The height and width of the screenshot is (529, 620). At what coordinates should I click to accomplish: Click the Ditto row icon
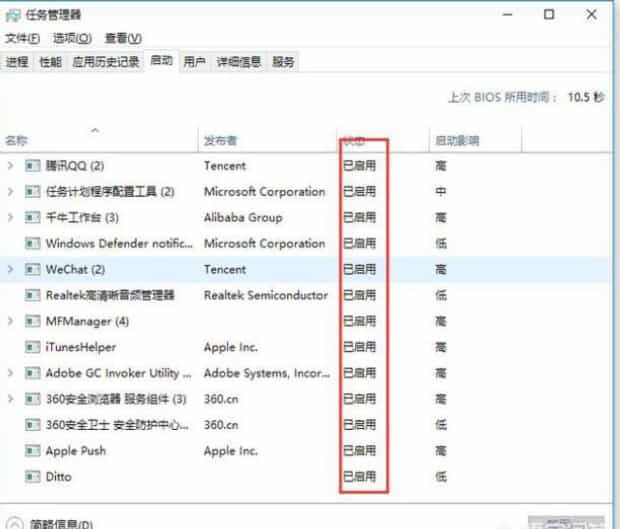click(x=32, y=477)
